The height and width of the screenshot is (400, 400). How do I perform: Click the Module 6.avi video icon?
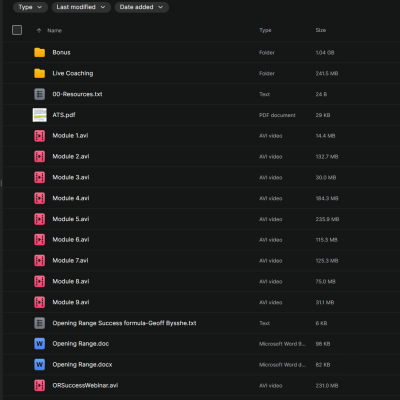point(40,240)
